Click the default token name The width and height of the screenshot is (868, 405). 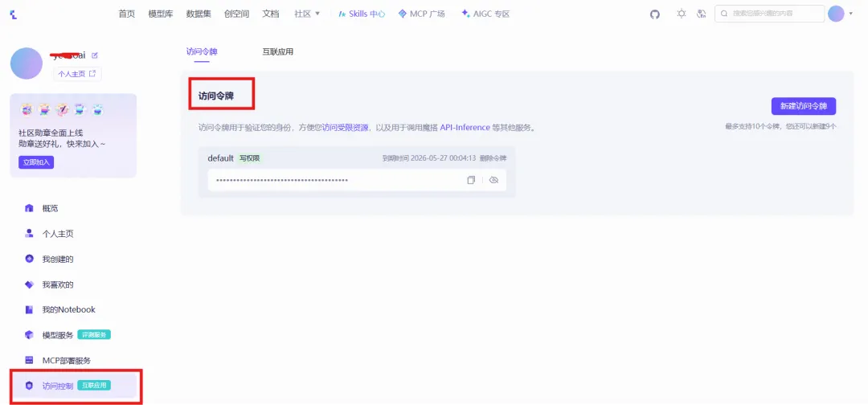(x=220, y=158)
